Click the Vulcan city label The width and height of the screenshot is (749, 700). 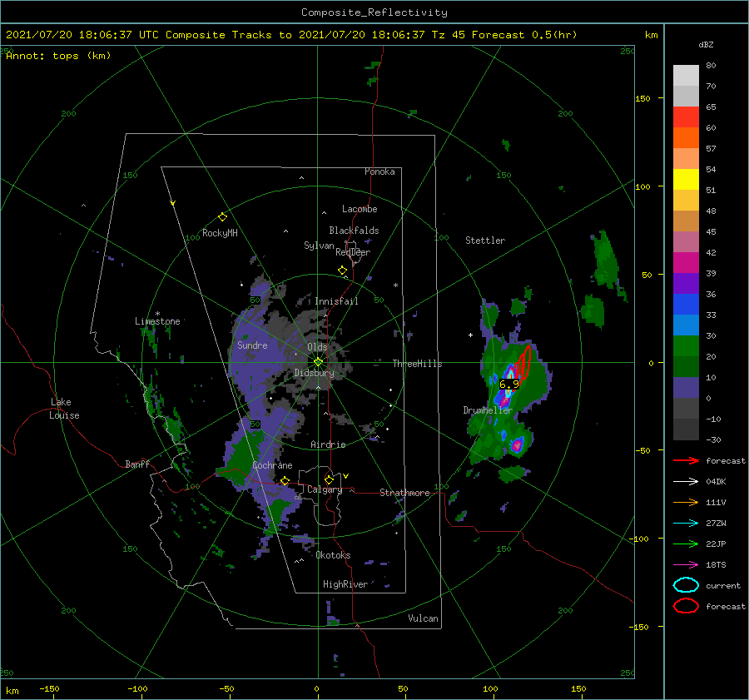pos(423,618)
